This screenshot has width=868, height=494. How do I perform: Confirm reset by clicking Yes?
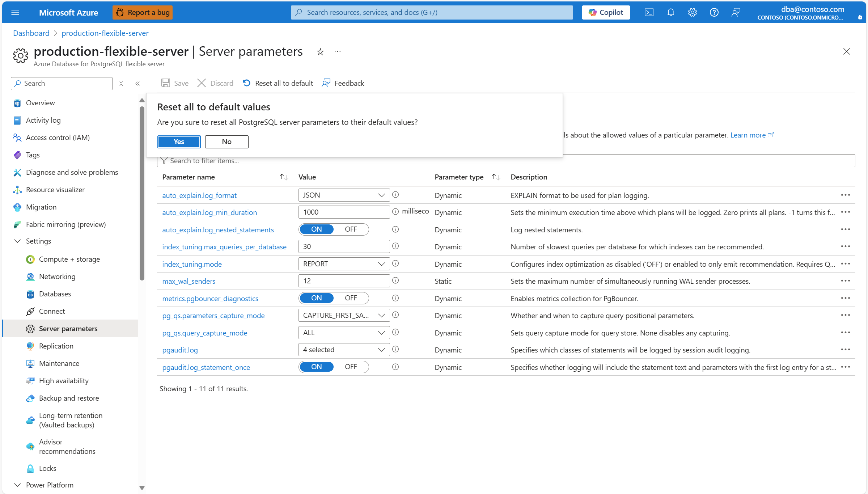(x=179, y=142)
